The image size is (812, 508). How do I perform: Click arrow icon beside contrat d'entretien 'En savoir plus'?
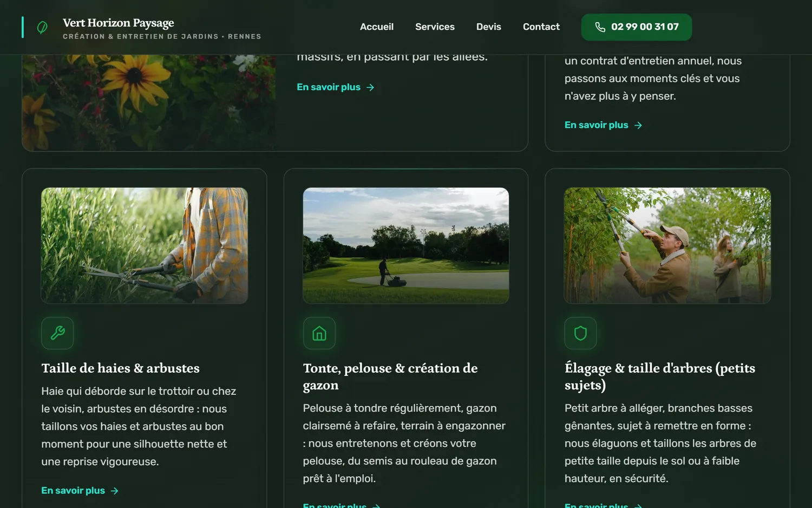pos(638,125)
